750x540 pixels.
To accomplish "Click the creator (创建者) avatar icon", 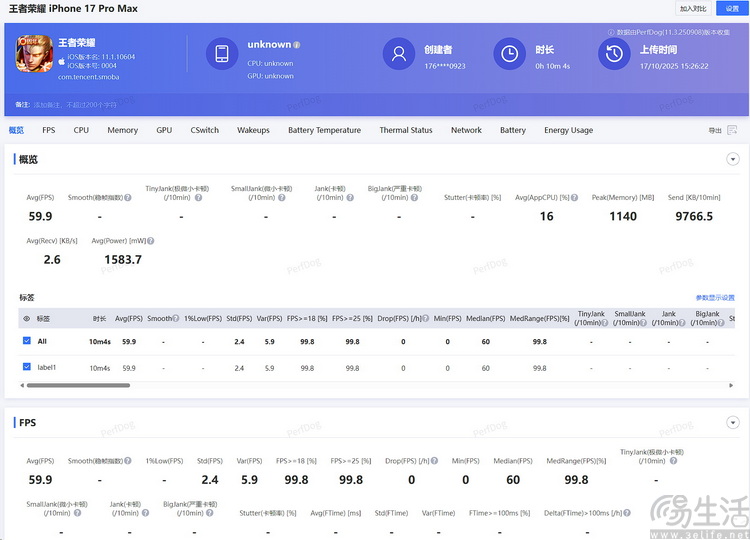I will (x=400, y=54).
